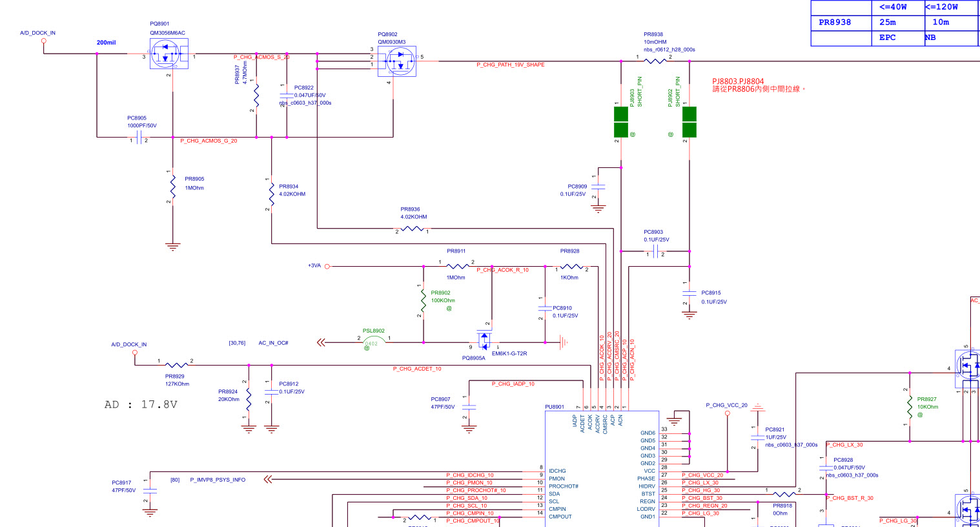Click the PQ8905A transistor symbol
This screenshot has width=980, height=527.
click(484, 340)
